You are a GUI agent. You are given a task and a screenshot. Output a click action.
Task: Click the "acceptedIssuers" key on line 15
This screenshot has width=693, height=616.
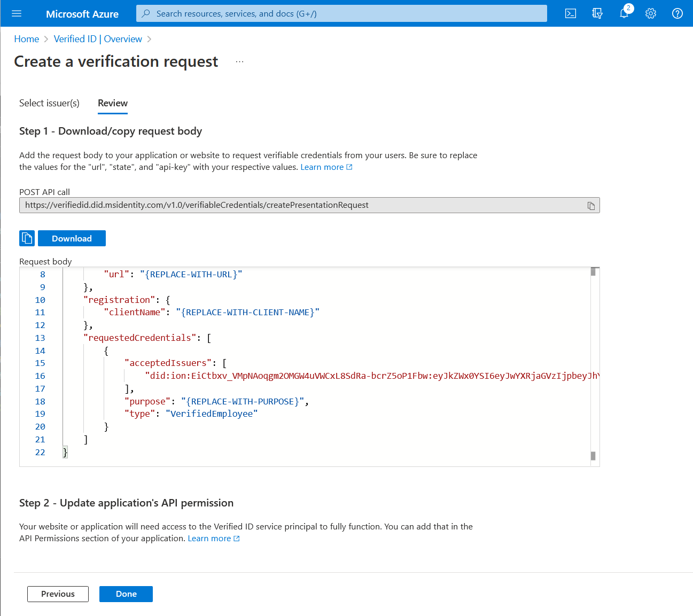point(168,363)
